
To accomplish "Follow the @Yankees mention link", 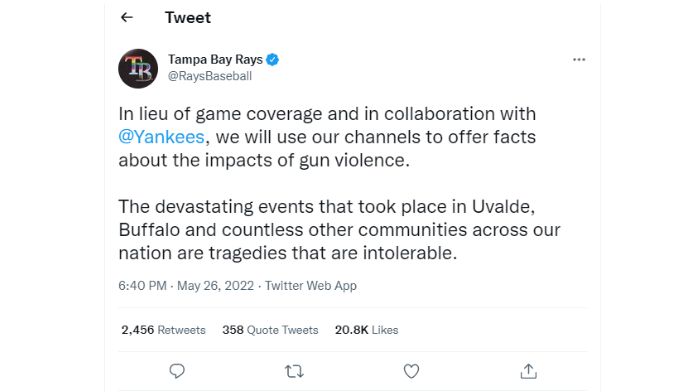I will click(162, 137).
